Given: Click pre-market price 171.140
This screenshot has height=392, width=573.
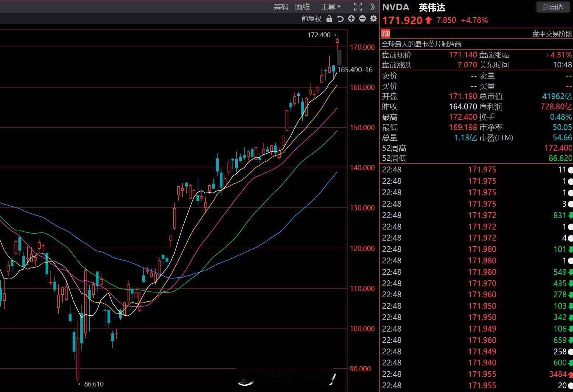Looking at the screenshot, I should coord(463,55).
